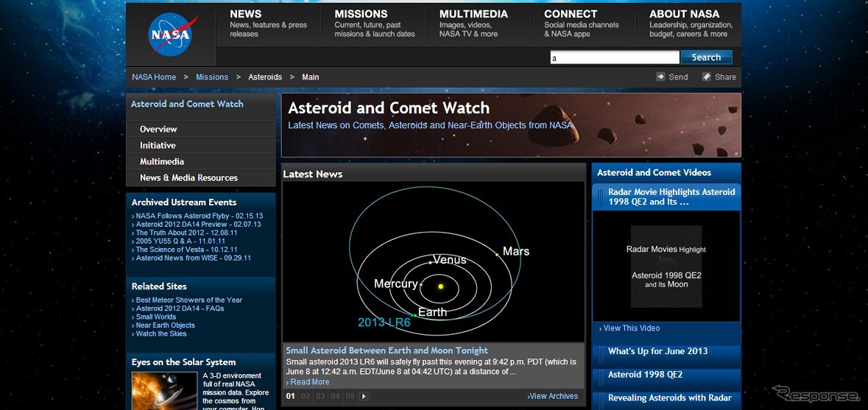
Task: Open the Watch the Skies link
Action: pyautogui.click(x=160, y=333)
